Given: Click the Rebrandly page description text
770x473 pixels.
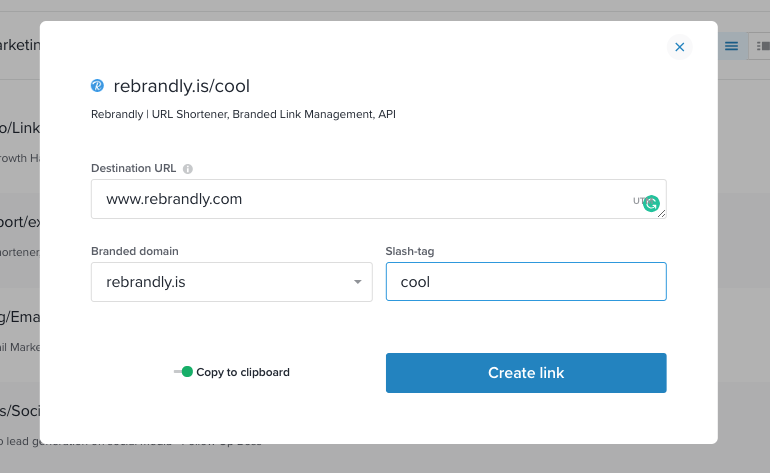Looking at the screenshot, I should [243, 115].
